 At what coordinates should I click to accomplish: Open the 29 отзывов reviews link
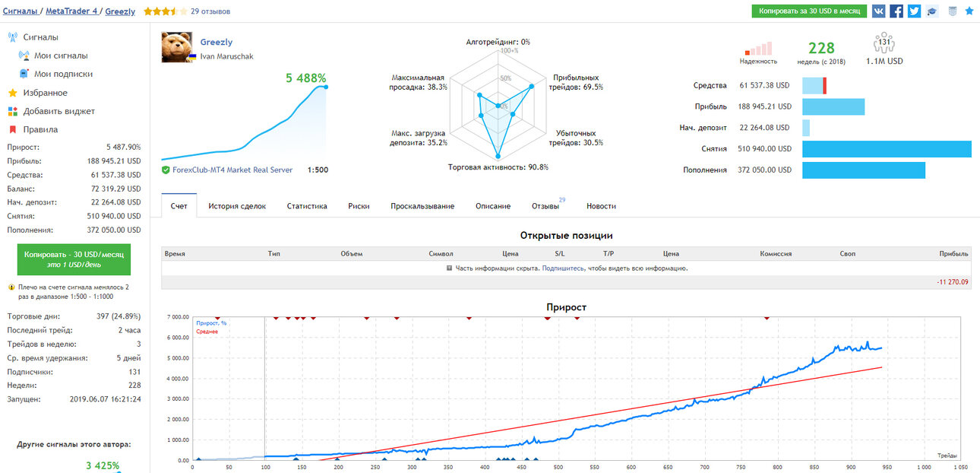point(210,11)
